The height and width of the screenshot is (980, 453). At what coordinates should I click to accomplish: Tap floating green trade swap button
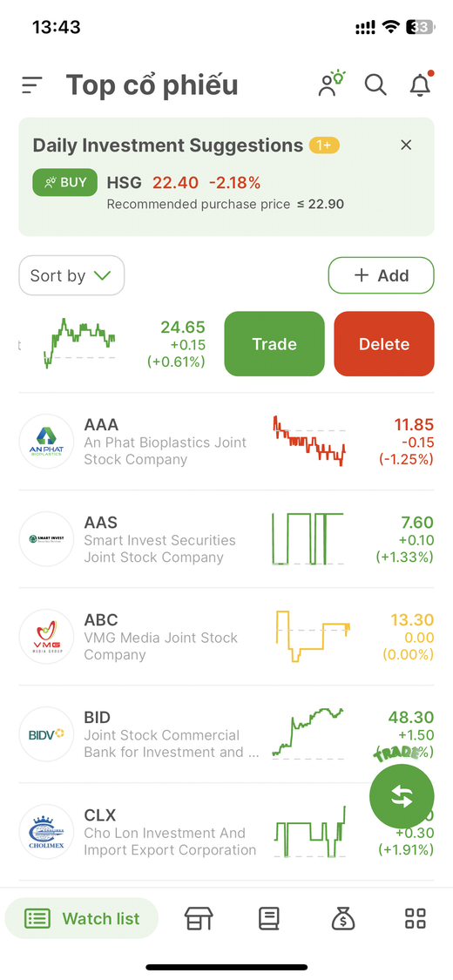[402, 797]
